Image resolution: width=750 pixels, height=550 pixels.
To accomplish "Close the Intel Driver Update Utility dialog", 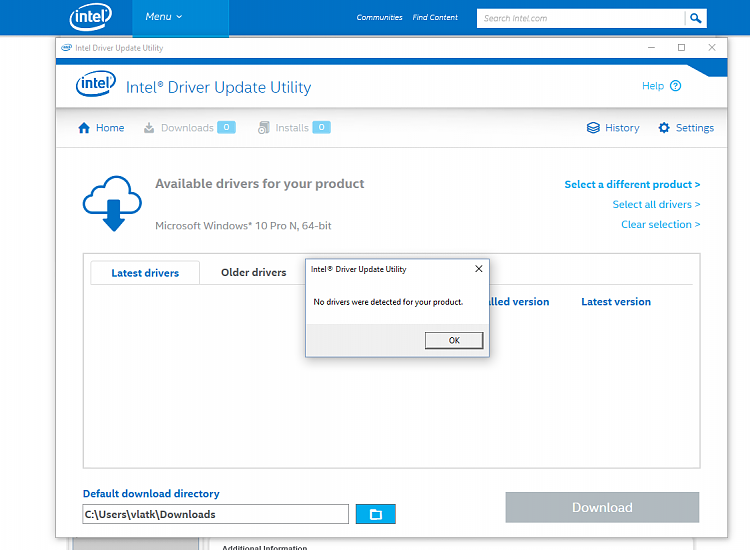I will pyautogui.click(x=478, y=269).
